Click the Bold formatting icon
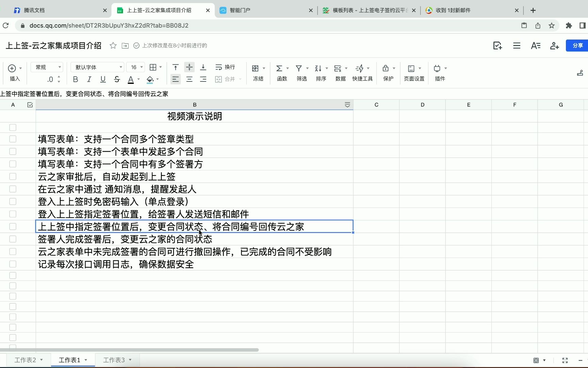588x368 pixels. tap(76, 79)
